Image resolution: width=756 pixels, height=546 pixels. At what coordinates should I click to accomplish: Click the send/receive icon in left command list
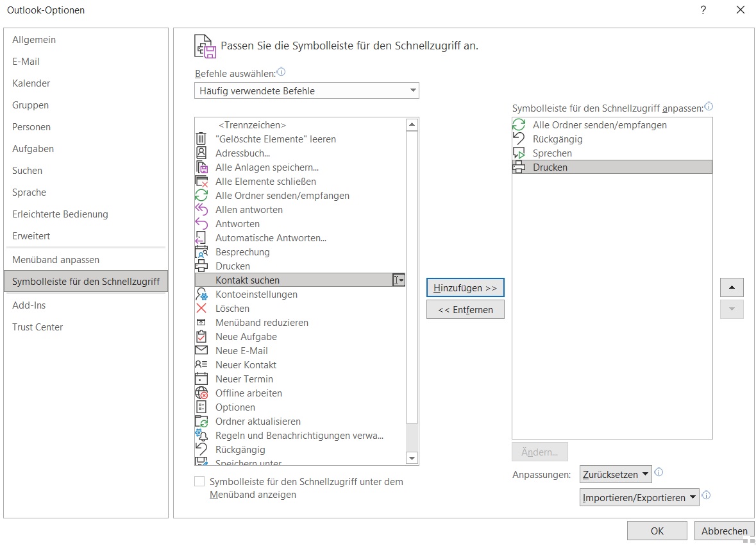coord(201,195)
